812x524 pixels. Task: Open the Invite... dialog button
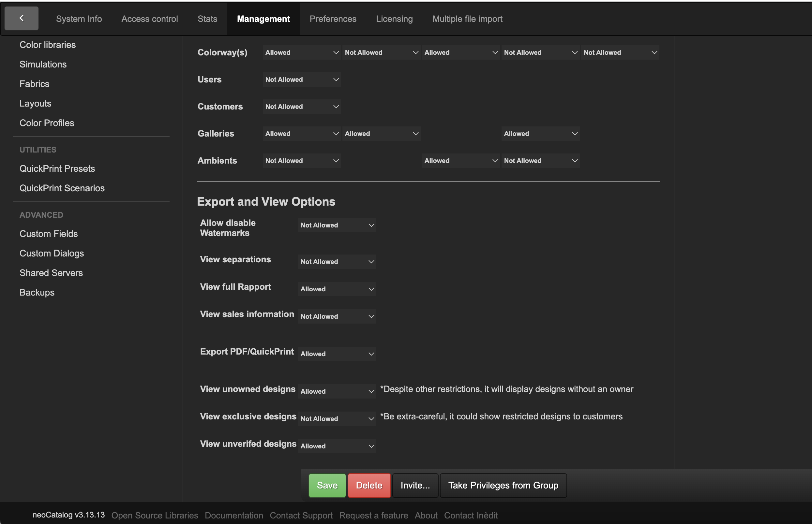pos(415,485)
